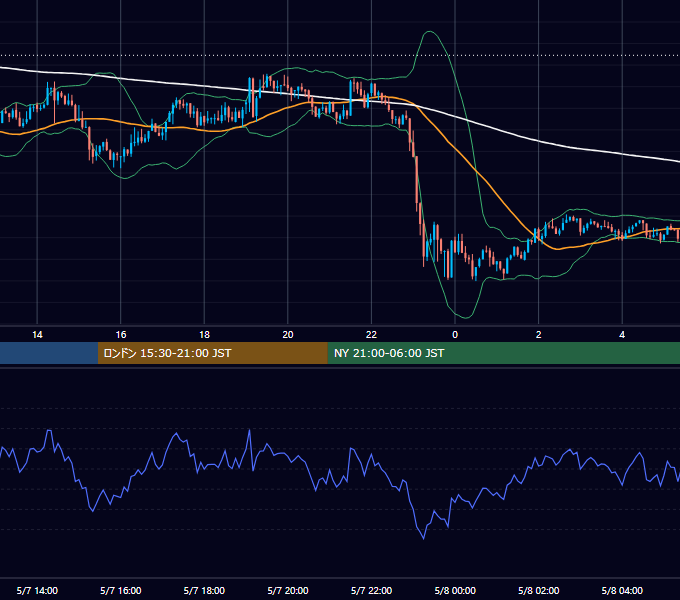Click the 5/7 20:00 time label
The height and width of the screenshot is (600, 680).
288,591
